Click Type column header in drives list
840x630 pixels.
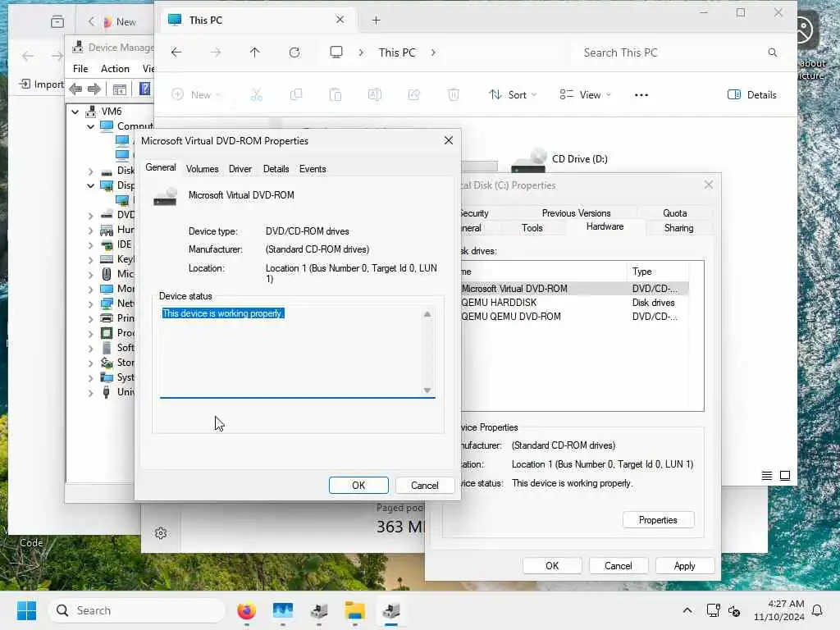[658, 272]
